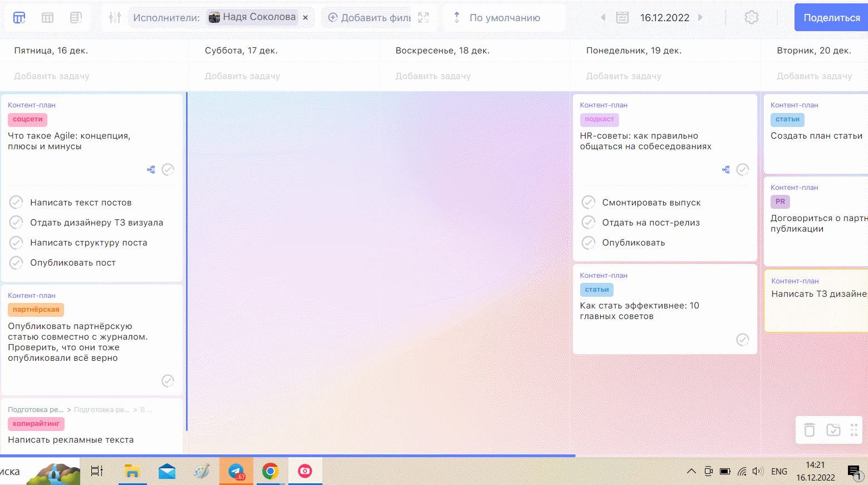Click the trash icon in bottom panel

pos(810,430)
